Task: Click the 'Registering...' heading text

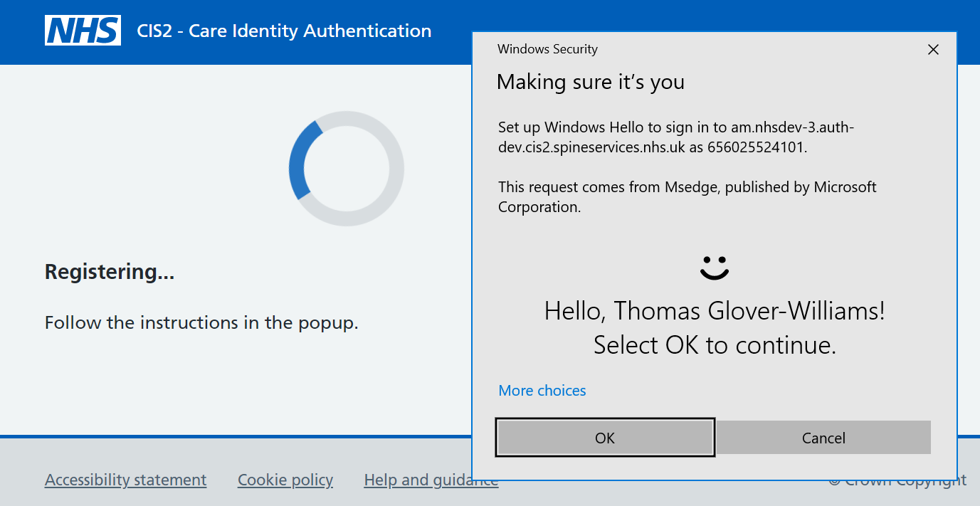Action: tap(110, 272)
